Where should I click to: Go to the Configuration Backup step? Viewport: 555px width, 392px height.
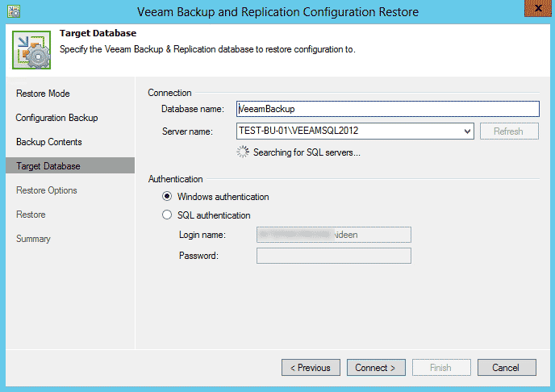(x=56, y=118)
